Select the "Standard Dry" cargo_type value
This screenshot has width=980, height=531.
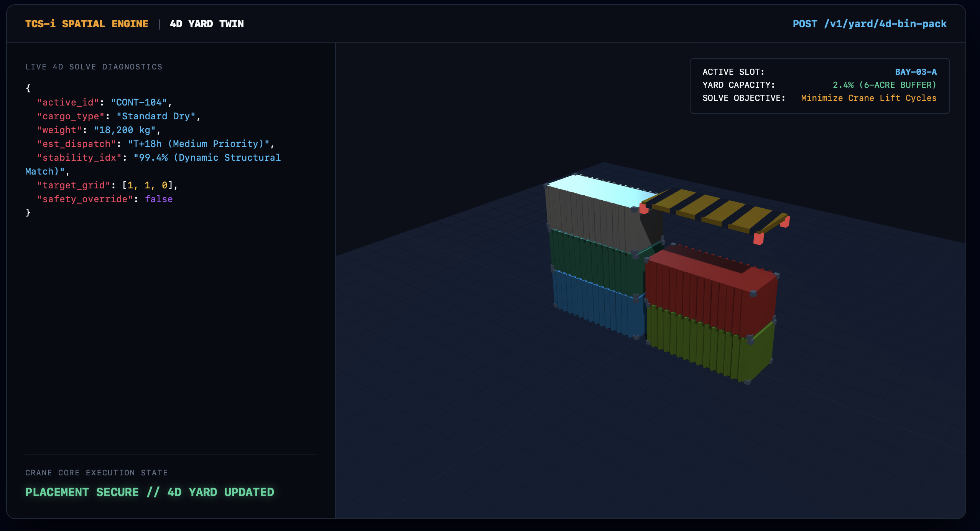point(156,116)
